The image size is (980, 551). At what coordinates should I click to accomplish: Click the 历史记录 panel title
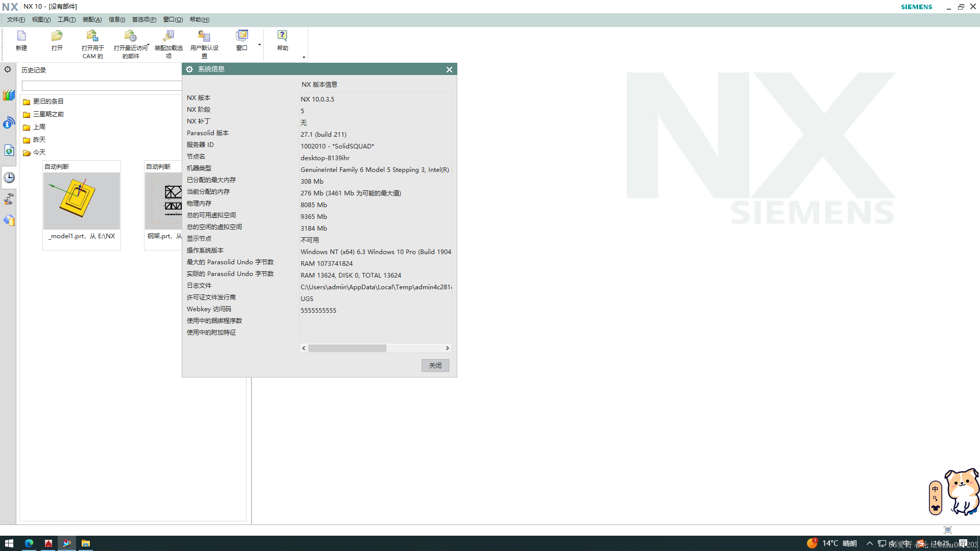tap(34, 70)
